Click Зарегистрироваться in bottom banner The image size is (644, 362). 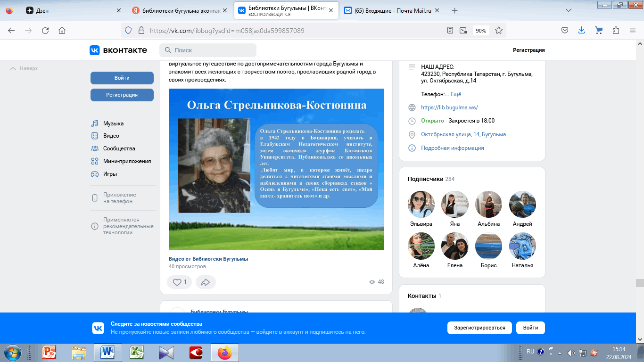[479, 328]
